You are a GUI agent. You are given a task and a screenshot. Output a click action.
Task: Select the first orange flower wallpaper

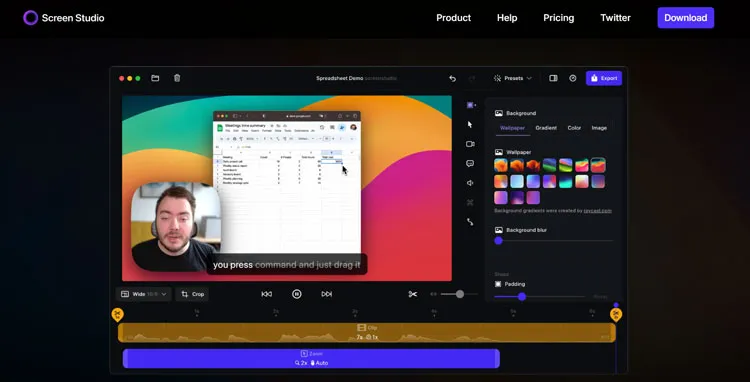pyautogui.click(x=501, y=165)
